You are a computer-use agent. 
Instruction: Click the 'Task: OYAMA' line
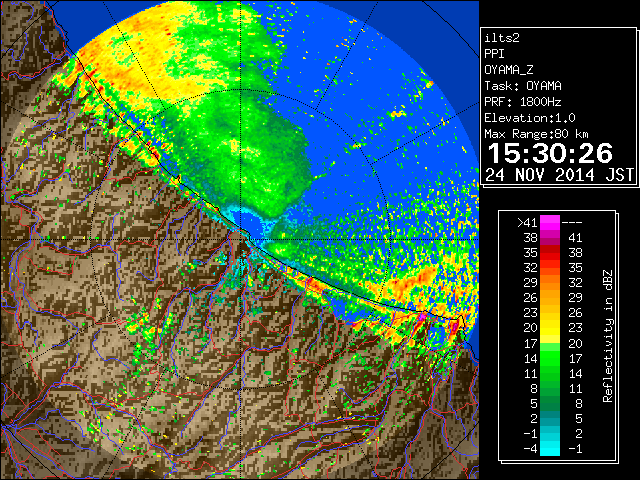point(523,86)
